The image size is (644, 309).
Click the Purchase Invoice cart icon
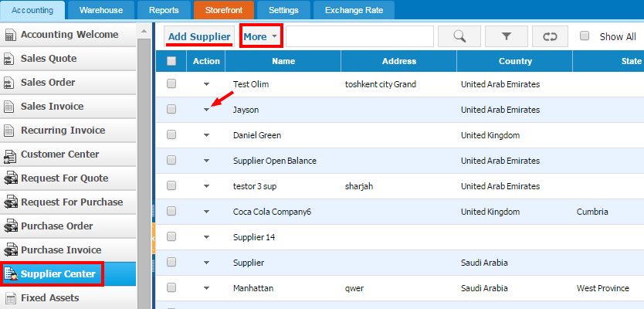[10, 250]
